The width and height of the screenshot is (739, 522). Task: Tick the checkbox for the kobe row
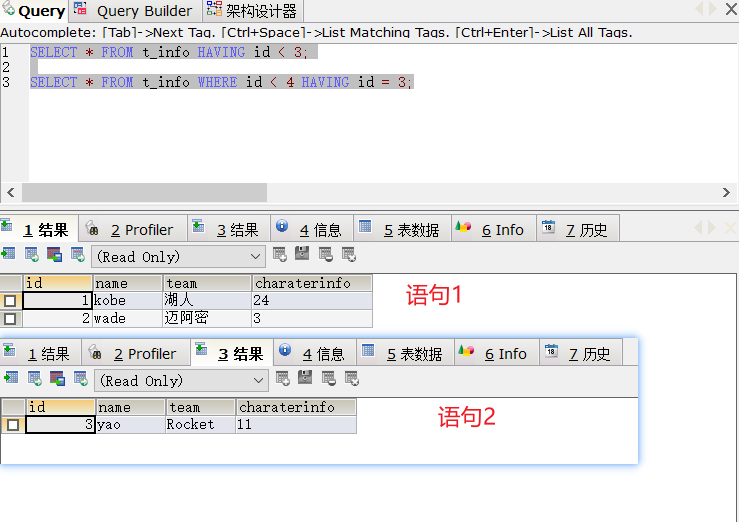click(x=10, y=301)
